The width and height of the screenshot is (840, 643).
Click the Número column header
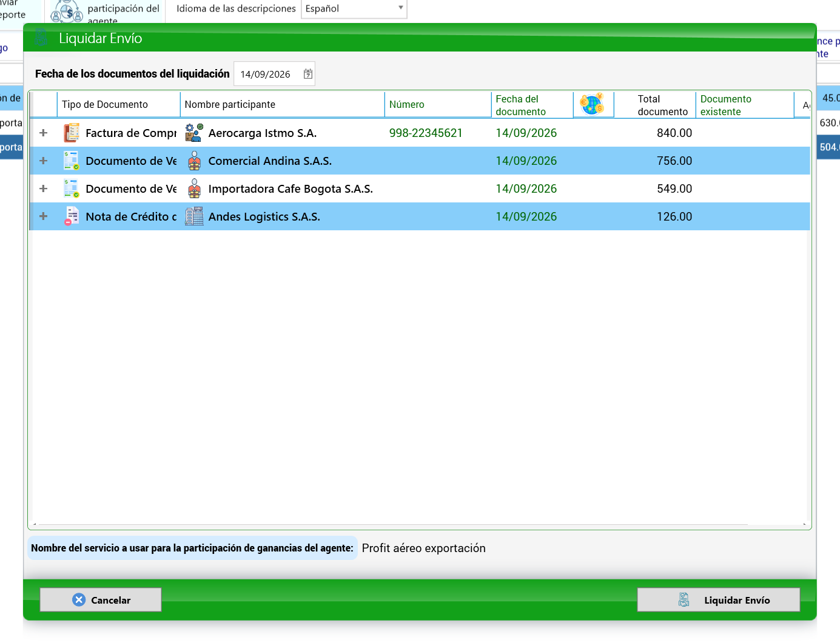[x=437, y=104]
